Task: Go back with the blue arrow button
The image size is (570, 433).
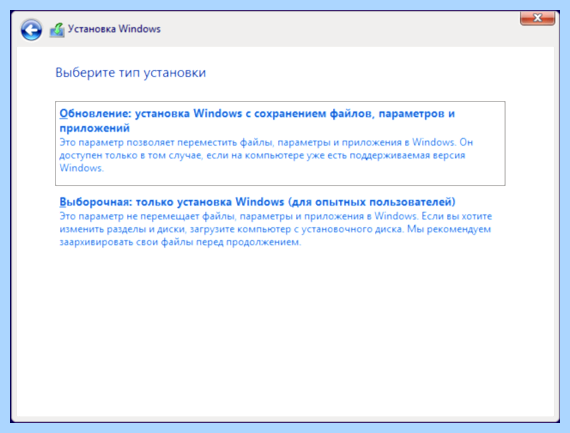Action: (31, 29)
